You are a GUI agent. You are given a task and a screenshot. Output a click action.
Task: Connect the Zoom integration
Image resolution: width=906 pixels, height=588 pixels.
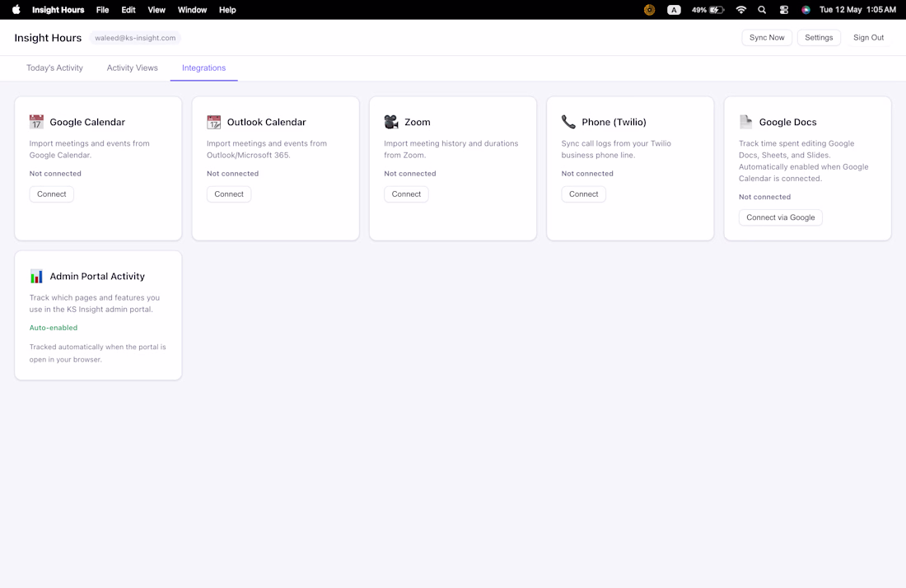(406, 194)
